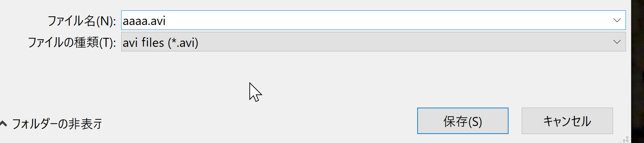The image size is (644, 143).
Task: Click the 保存(S) save button
Action: click(x=463, y=121)
